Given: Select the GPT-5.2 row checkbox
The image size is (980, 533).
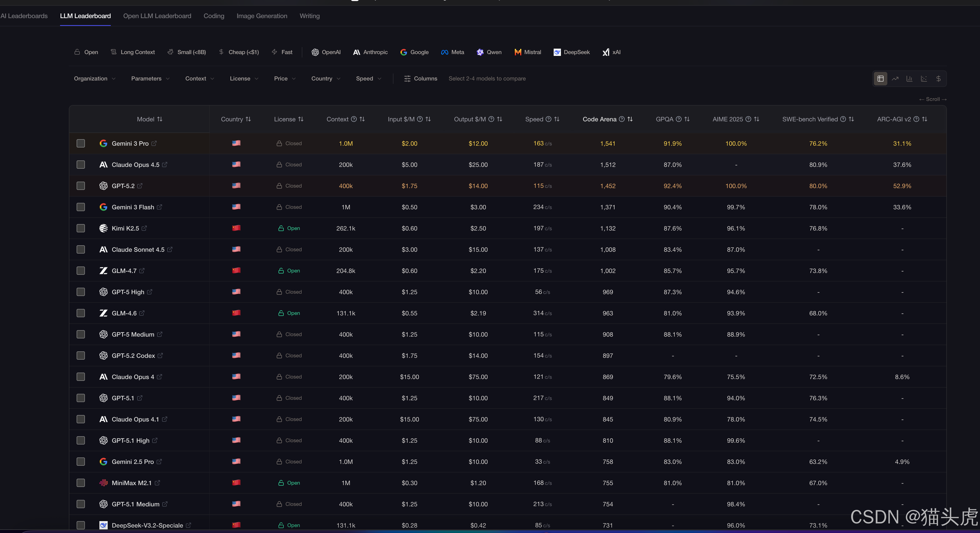Looking at the screenshot, I should click(x=81, y=186).
